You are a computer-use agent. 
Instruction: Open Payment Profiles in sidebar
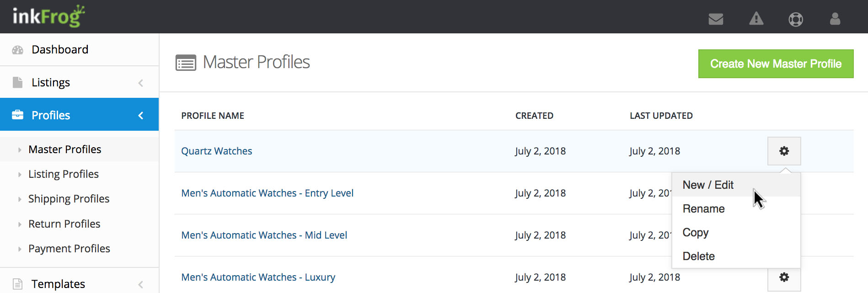pos(69,249)
